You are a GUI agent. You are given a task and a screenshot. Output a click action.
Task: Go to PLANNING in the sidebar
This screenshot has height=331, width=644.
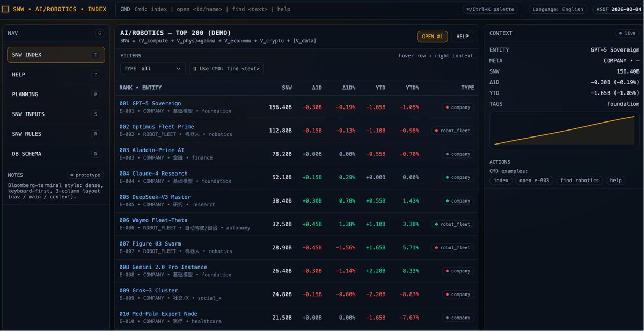tap(56, 94)
